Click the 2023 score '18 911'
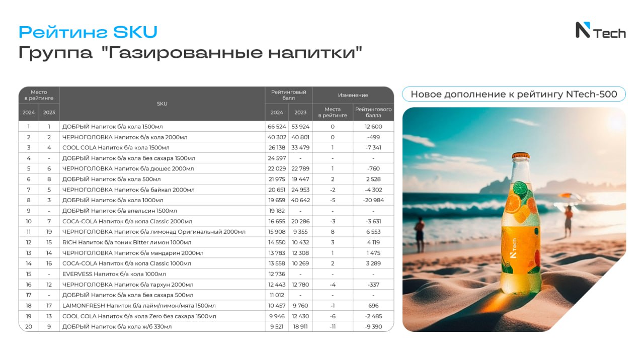 tap(300, 327)
